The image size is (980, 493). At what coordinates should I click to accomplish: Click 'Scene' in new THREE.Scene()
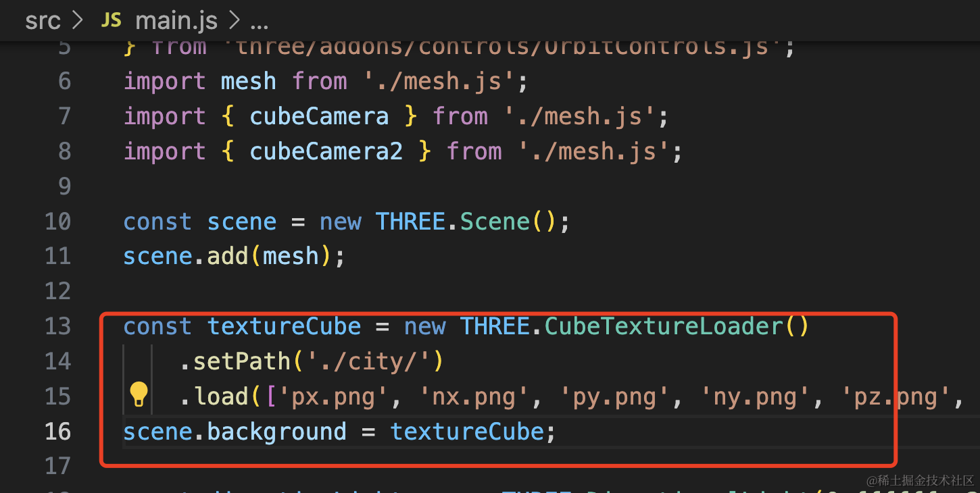click(x=495, y=222)
